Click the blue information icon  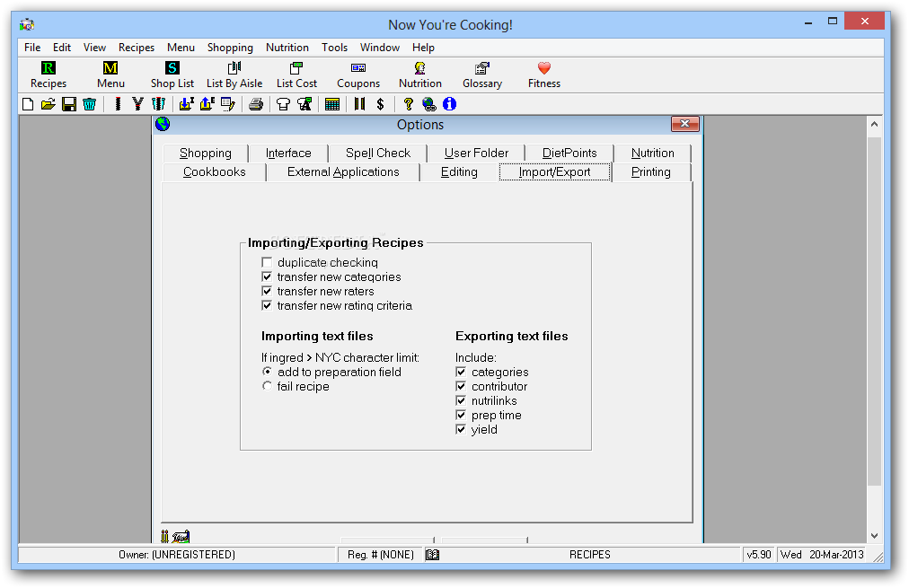449,104
